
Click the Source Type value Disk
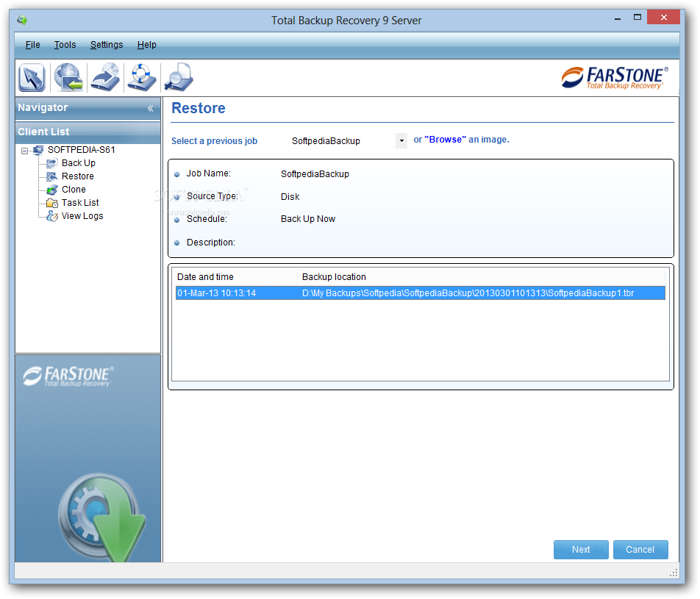pos(290,197)
